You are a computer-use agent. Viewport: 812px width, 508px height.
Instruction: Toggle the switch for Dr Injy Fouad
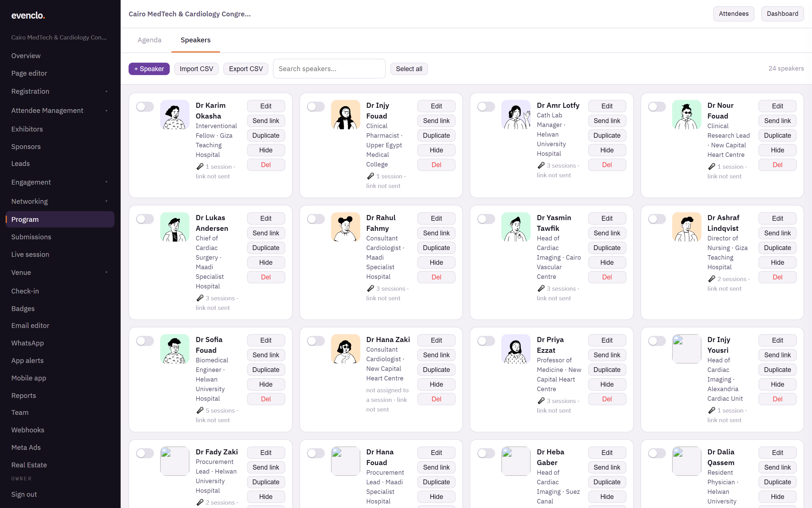tap(316, 107)
